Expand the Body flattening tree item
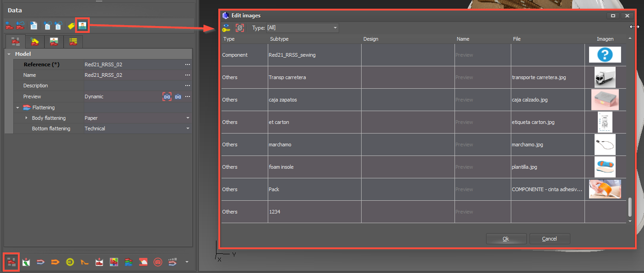 (x=26, y=118)
